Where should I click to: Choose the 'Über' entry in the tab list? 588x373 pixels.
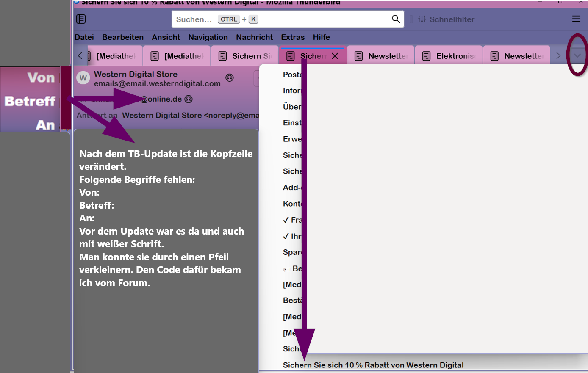[x=292, y=107]
